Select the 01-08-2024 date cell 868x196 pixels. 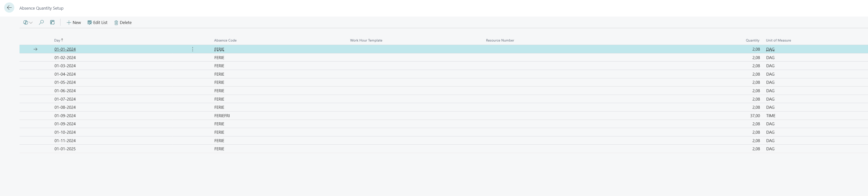[65, 107]
